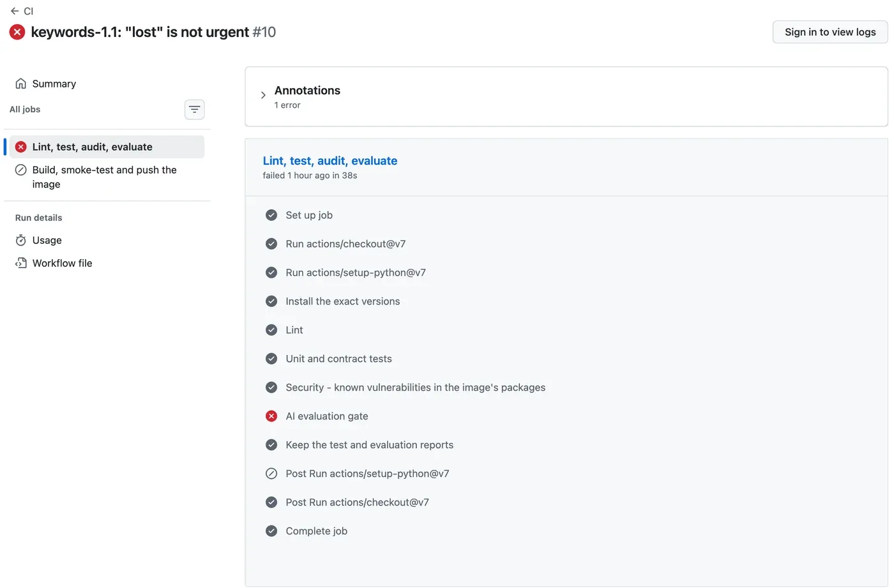Click the Usage stopwatch icon
The height and width of the screenshot is (588, 894).
(21, 240)
